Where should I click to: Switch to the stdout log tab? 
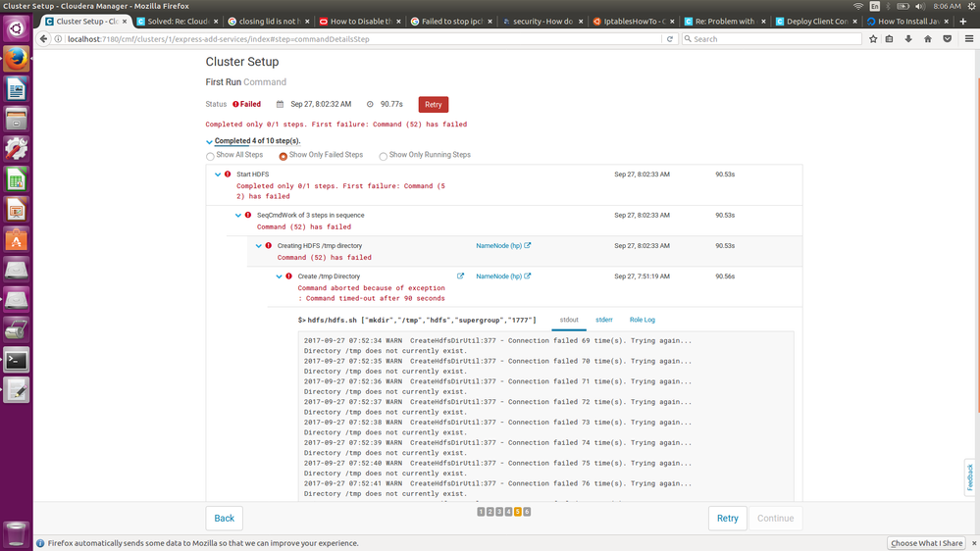tap(569, 320)
